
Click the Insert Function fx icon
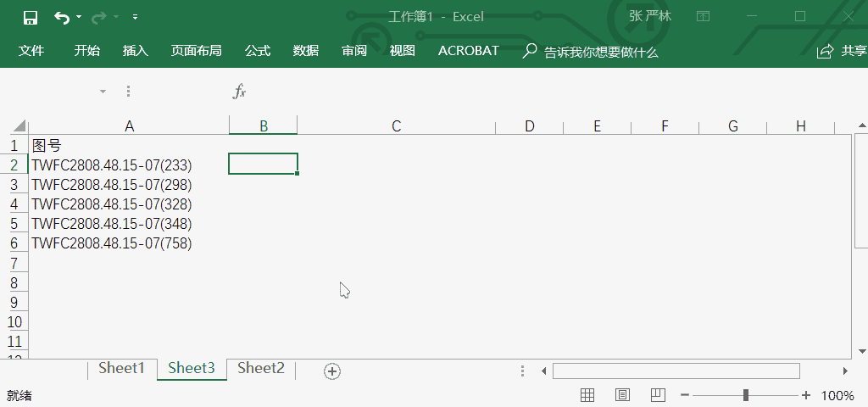coord(240,92)
